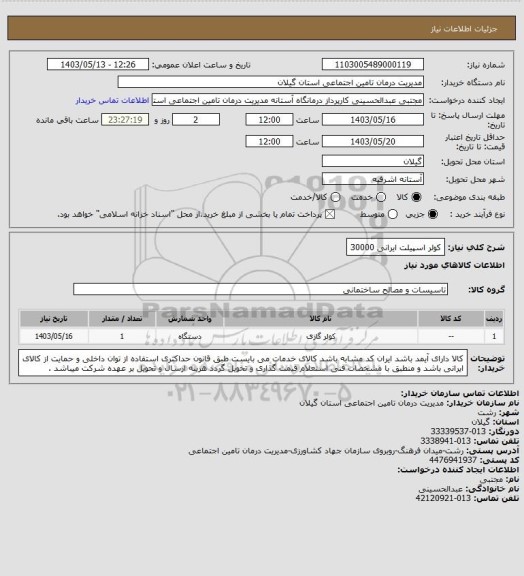Screen dimensions: 524x576
Task: Choose the متوسط purchase type radio
Action: [393, 214]
